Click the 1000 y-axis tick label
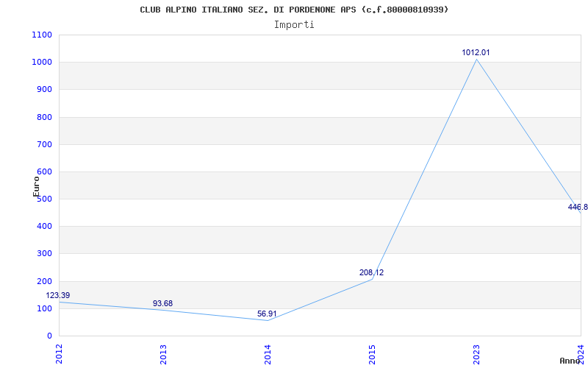 point(42,63)
